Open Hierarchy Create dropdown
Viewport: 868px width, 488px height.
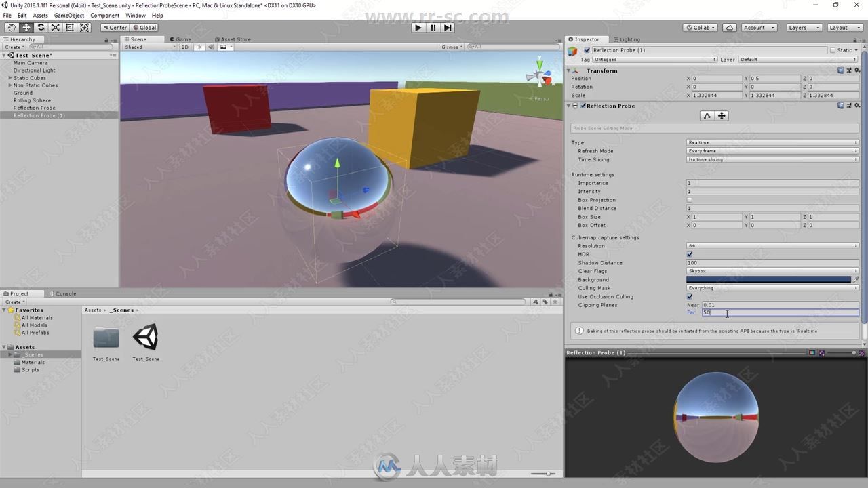point(14,47)
